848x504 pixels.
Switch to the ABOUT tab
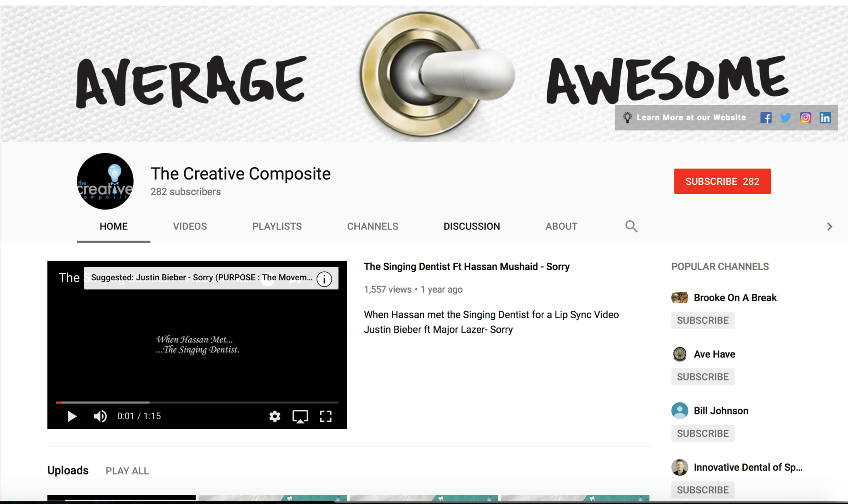561,227
